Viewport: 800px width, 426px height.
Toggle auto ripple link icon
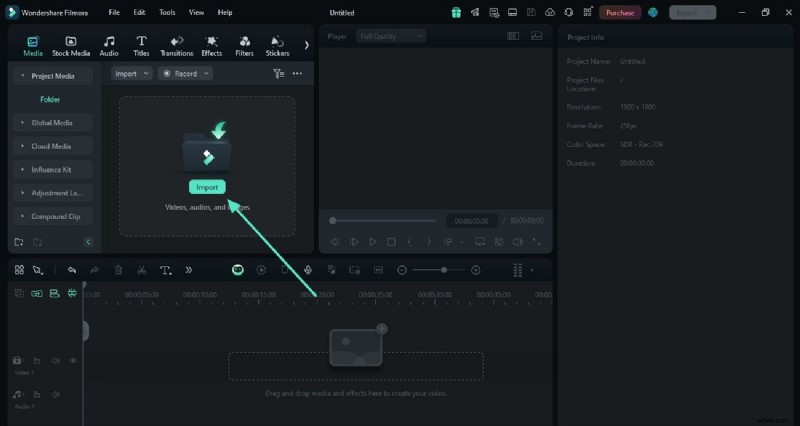click(37, 294)
